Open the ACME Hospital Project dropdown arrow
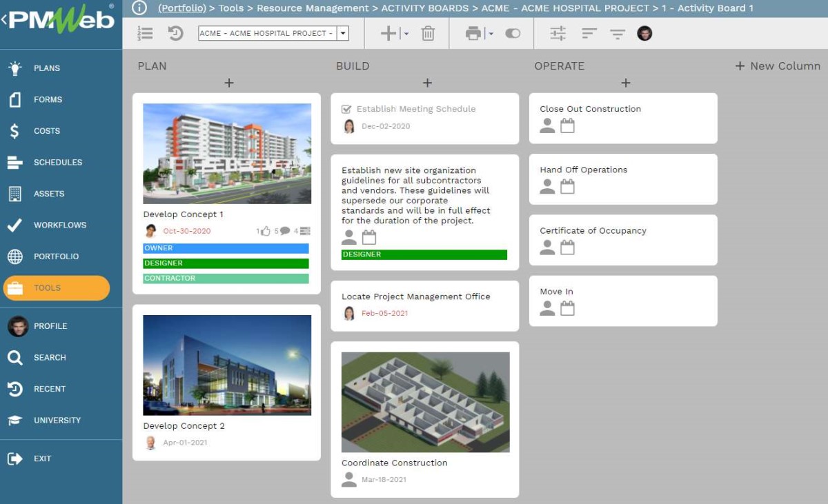828x504 pixels. click(x=343, y=33)
